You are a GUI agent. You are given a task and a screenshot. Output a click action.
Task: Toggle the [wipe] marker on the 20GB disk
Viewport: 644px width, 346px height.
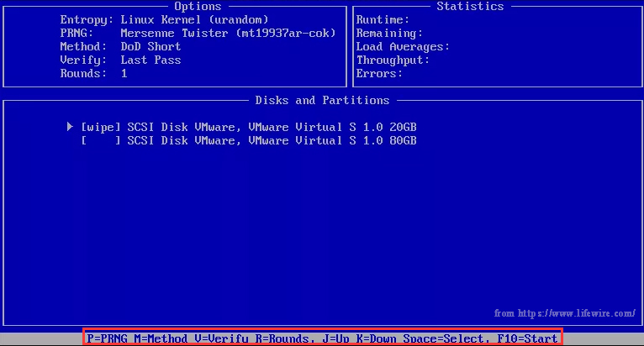pyautogui.click(x=100, y=127)
